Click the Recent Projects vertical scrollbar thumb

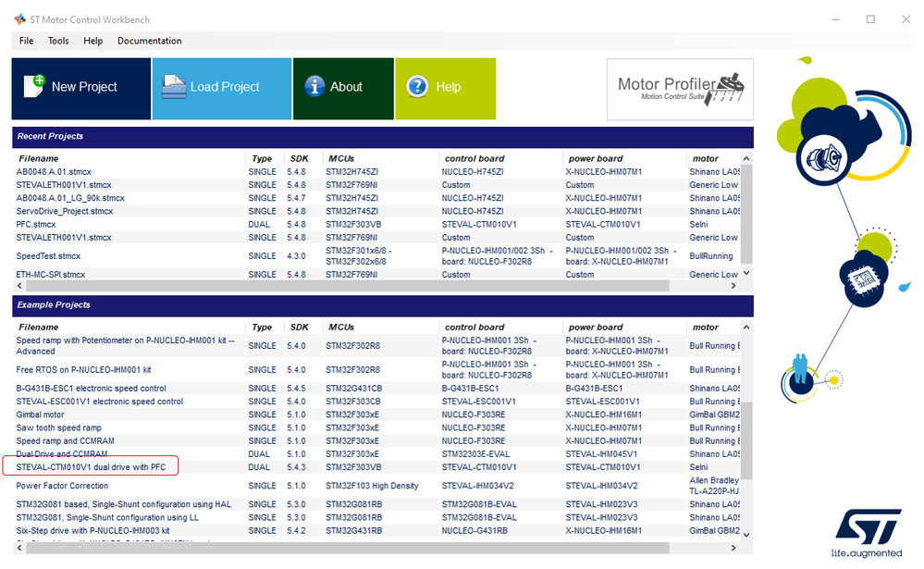coord(746,214)
